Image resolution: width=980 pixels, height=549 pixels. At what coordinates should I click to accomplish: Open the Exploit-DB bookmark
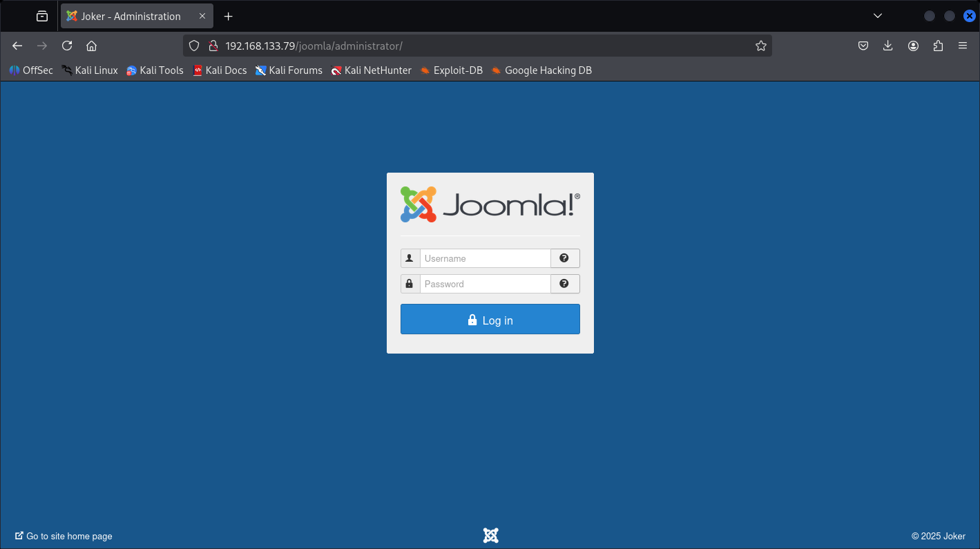click(x=451, y=70)
